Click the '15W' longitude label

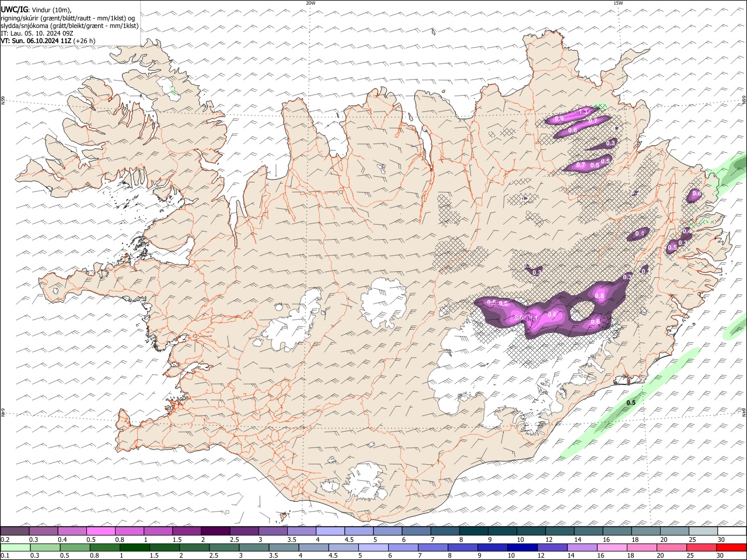pos(618,3)
